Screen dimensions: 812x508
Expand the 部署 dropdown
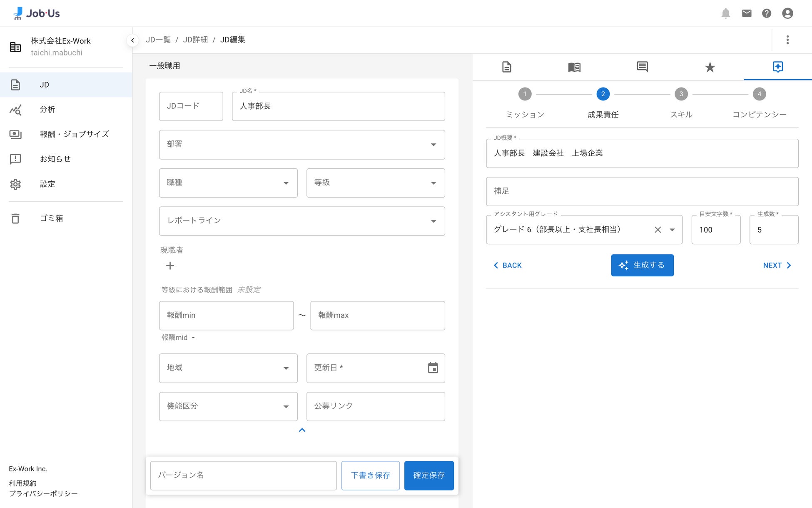(433, 145)
